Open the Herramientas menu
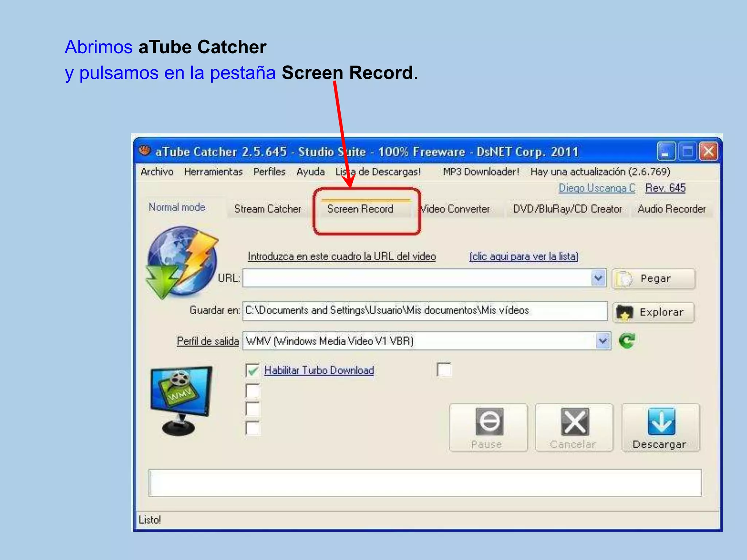This screenshot has width=747, height=560. click(213, 172)
